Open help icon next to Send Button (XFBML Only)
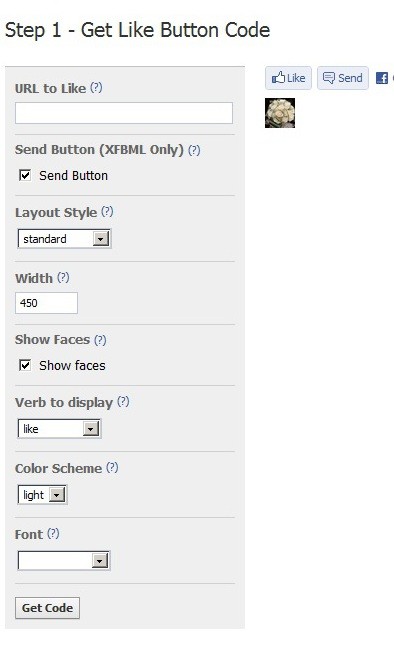Screen dimensions: 394x650 tap(194, 150)
